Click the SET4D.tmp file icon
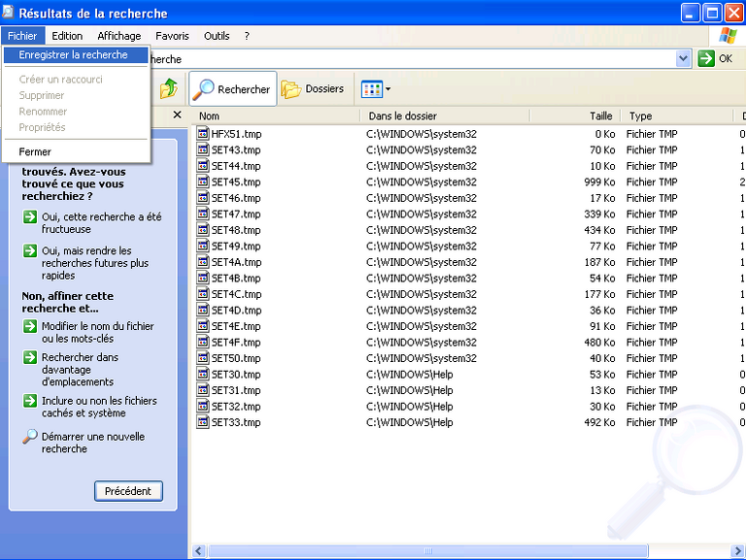This screenshot has height=560, width=746. (203, 310)
